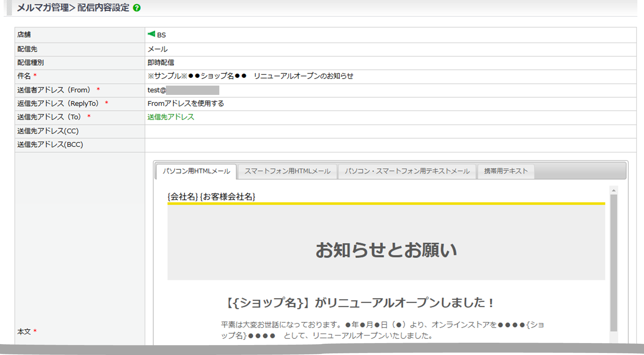The height and width of the screenshot is (355, 644).
Task: Click the リニューアルオープンしました headline in the preview
Action: (x=360, y=303)
